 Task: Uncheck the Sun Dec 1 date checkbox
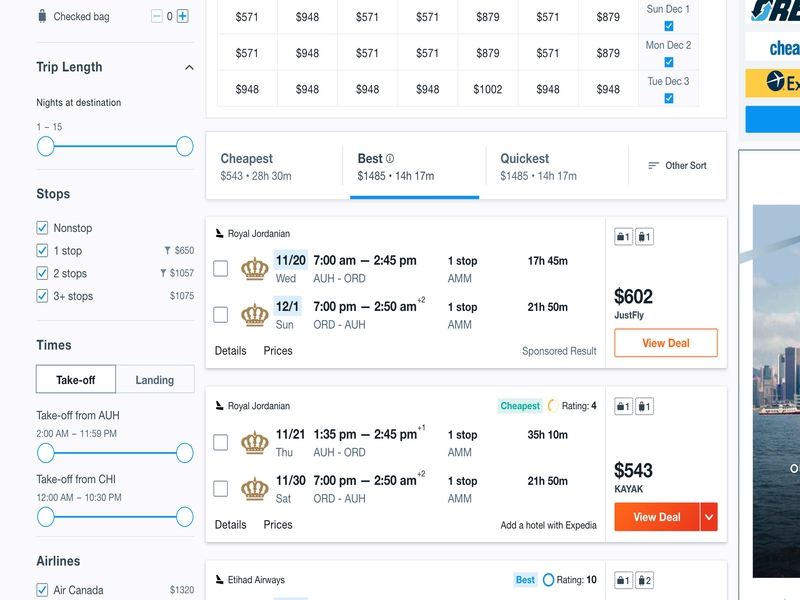[x=669, y=26]
